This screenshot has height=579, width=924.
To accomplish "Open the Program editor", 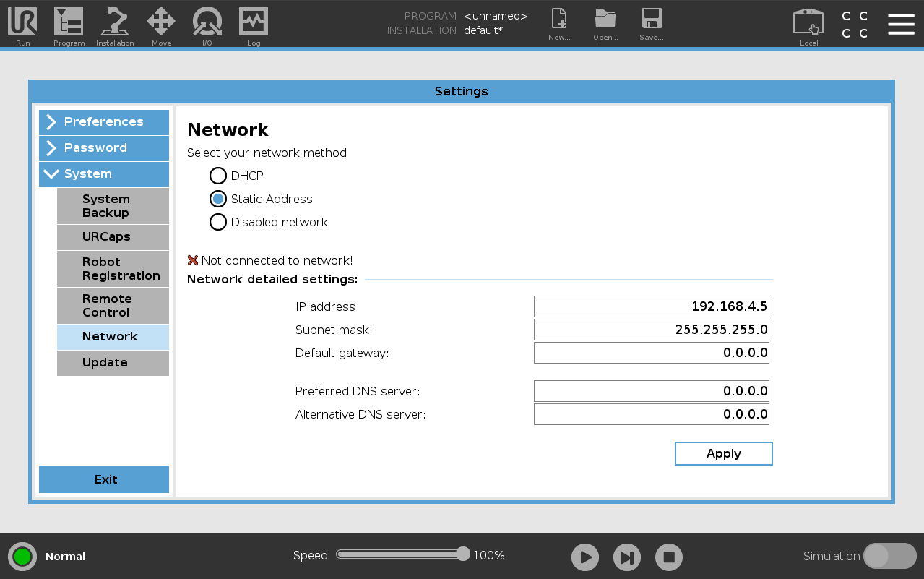I will [x=69, y=25].
